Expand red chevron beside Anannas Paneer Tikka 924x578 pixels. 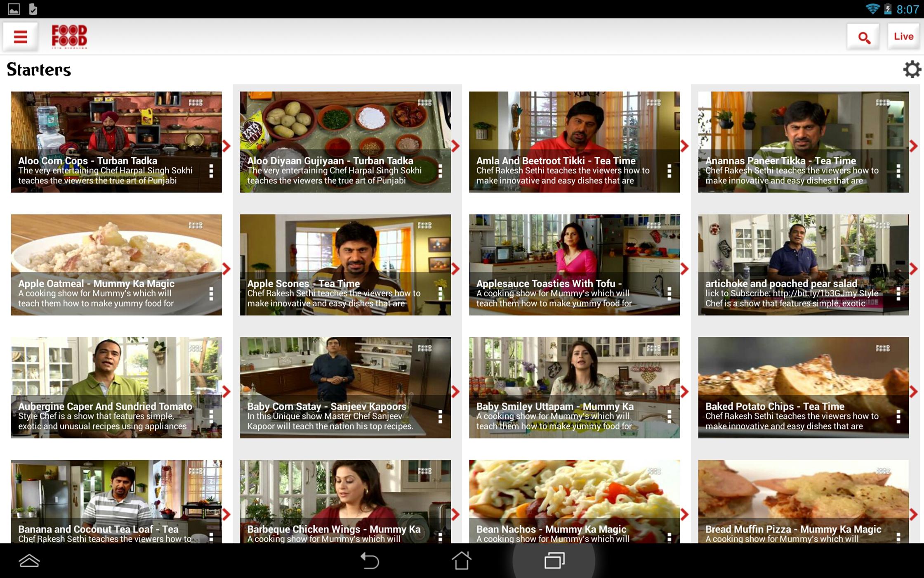coord(914,146)
